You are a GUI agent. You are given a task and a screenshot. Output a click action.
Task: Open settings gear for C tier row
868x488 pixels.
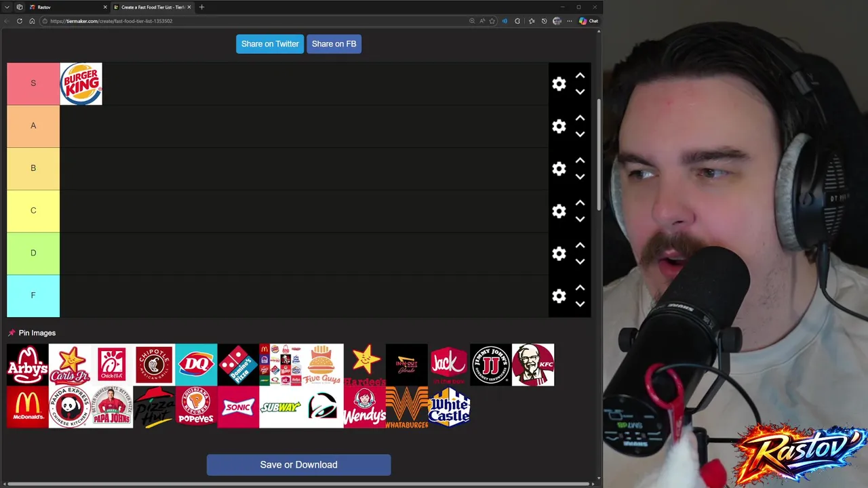[x=559, y=211]
